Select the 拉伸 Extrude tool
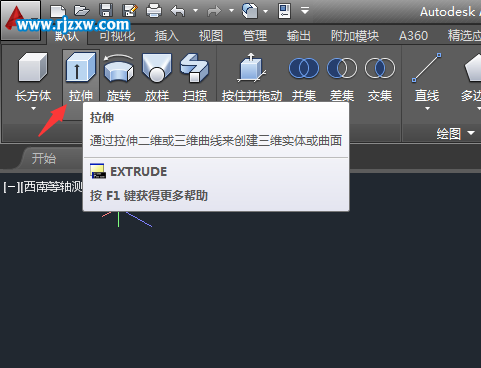The height and width of the screenshot is (368, 481). 80,77
